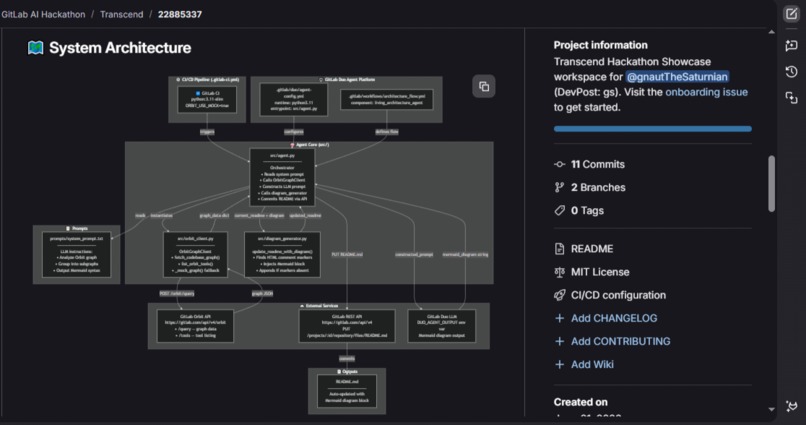The width and height of the screenshot is (806, 425).
Task: Click the branch icon next to 2 Branches
Action: (x=559, y=188)
